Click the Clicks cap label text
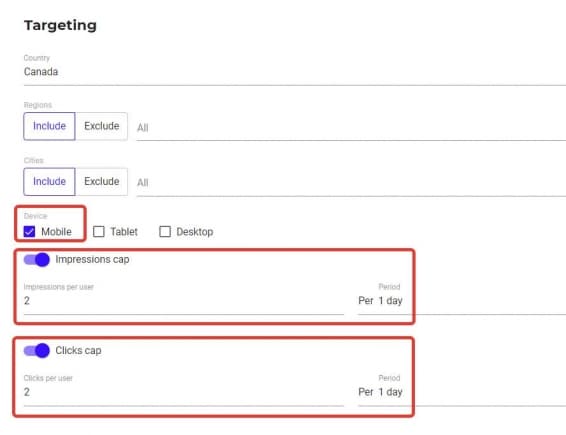Screen dimensions: 566x435 (78, 351)
